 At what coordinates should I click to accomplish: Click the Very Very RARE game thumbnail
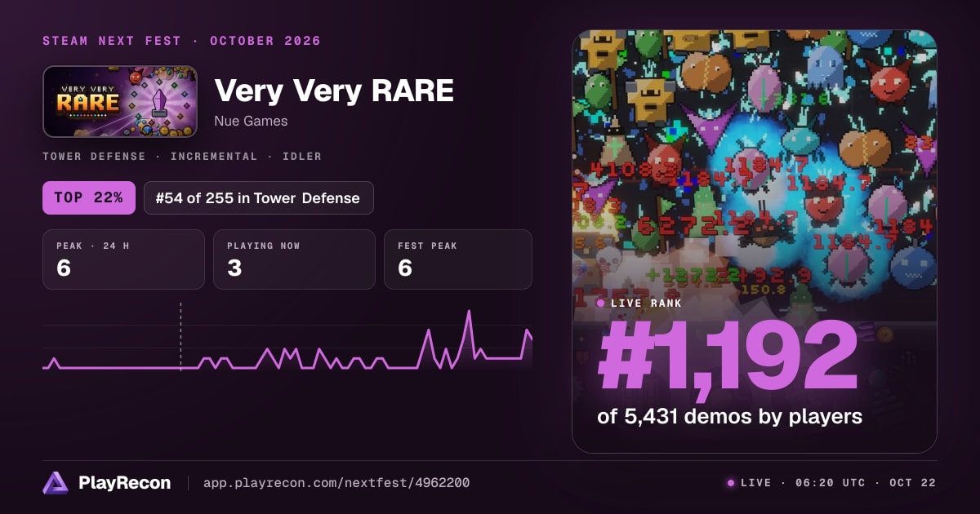120,101
